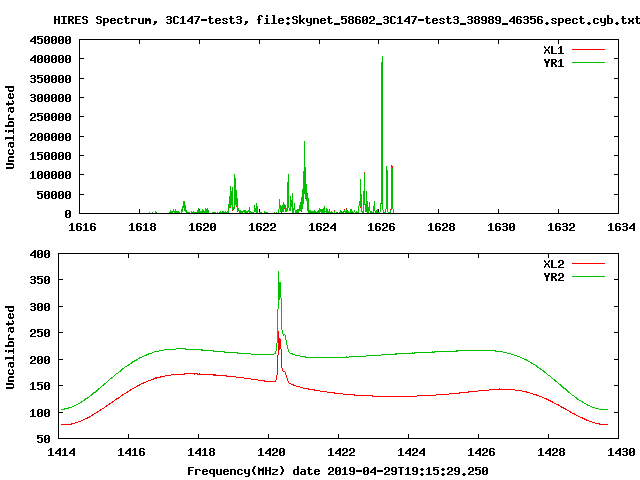Click the 1634 x-axis tick label
The image size is (640, 480).
(621, 227)
